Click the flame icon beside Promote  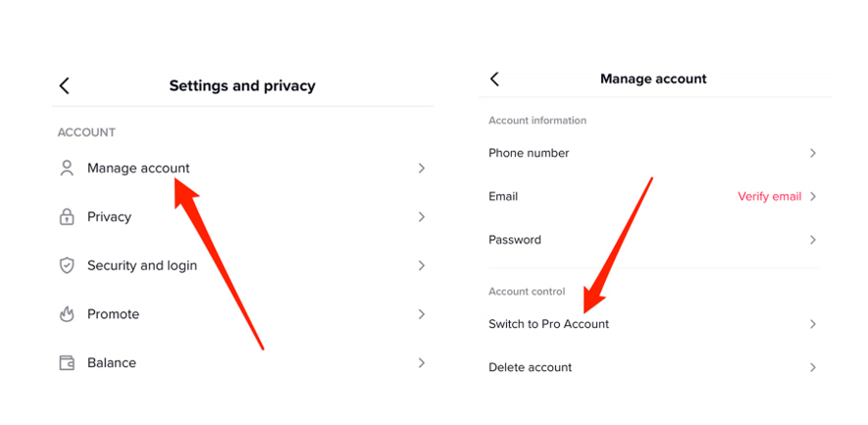[x=67, y=314]
